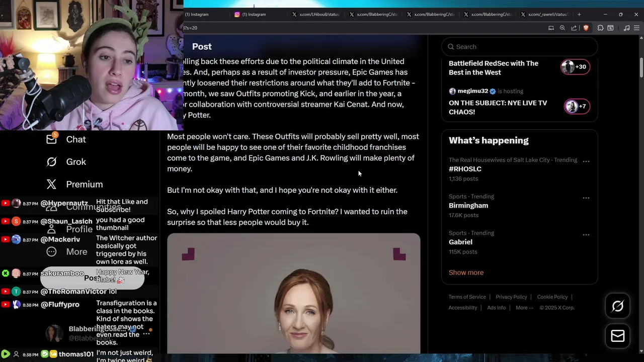Open Accessibility footer link
The width and height of the screenshot is (644, 362).
pyautogui.click(x=462, y=308)
